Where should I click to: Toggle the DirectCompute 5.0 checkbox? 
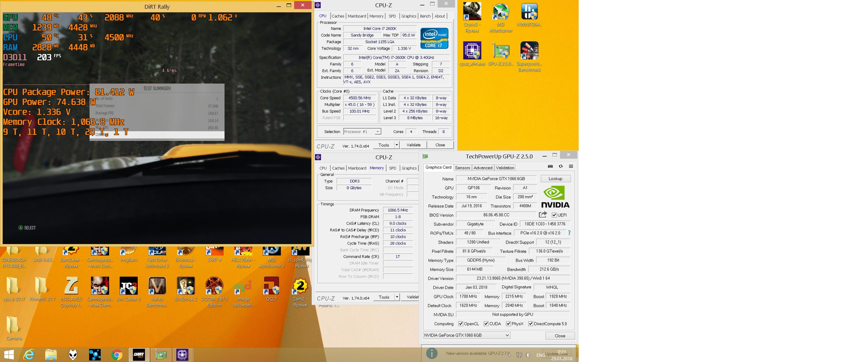tap(531, 324)
